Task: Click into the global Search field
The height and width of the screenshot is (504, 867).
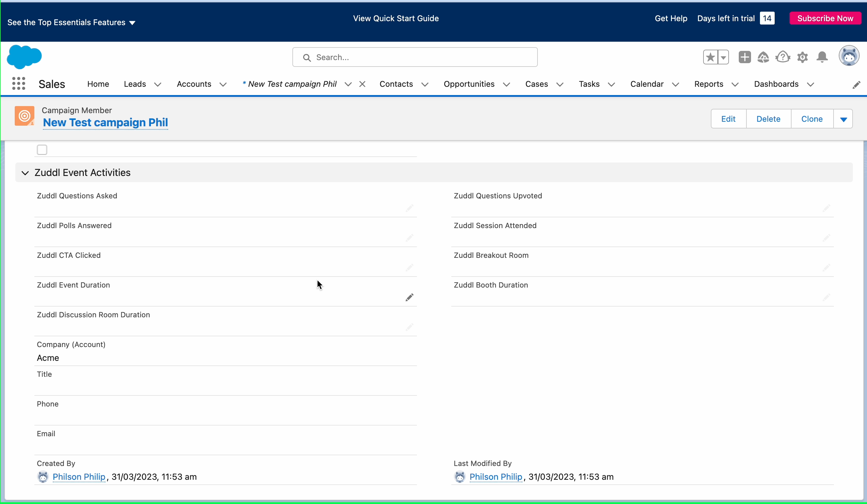Action: (414, 57)
